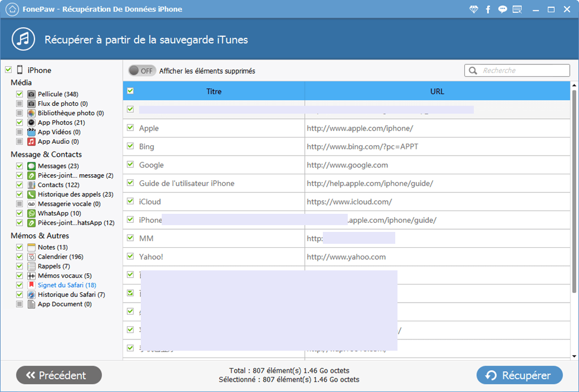
Task: Select the Flux de photo icon
Action: pos(32,104)
